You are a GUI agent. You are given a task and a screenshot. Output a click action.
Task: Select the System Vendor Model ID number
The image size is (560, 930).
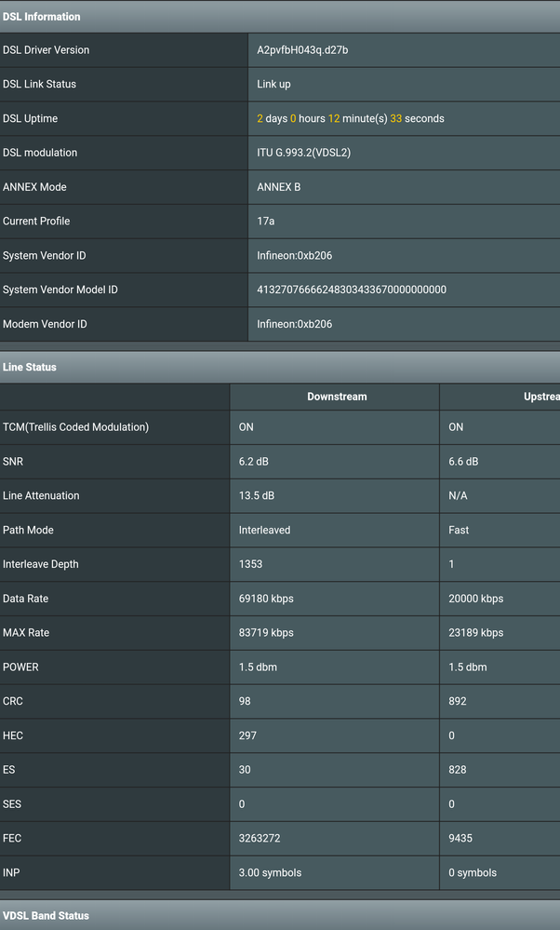click(352, 290)
